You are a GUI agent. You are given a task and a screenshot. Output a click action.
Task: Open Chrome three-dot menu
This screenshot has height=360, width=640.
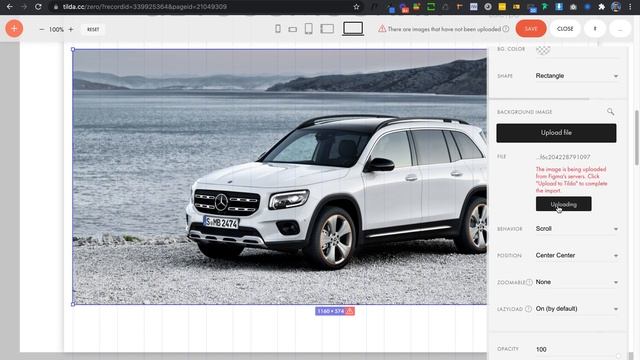pos(631,7)
